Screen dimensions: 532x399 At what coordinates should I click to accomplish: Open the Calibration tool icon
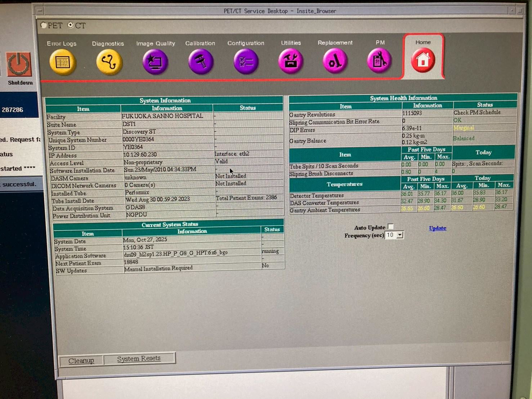click(x=201, y=62)
